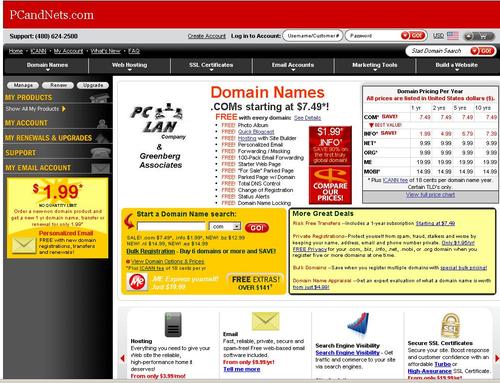Image resolution: width=500 pixels, height=383 pixels.
Task: Click the Manage button
Action: point(23,85)
